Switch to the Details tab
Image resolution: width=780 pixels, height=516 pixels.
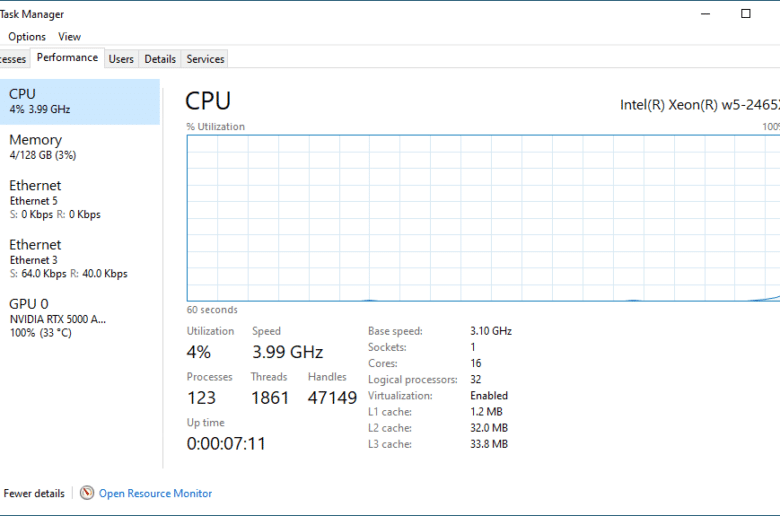(160, 59)
